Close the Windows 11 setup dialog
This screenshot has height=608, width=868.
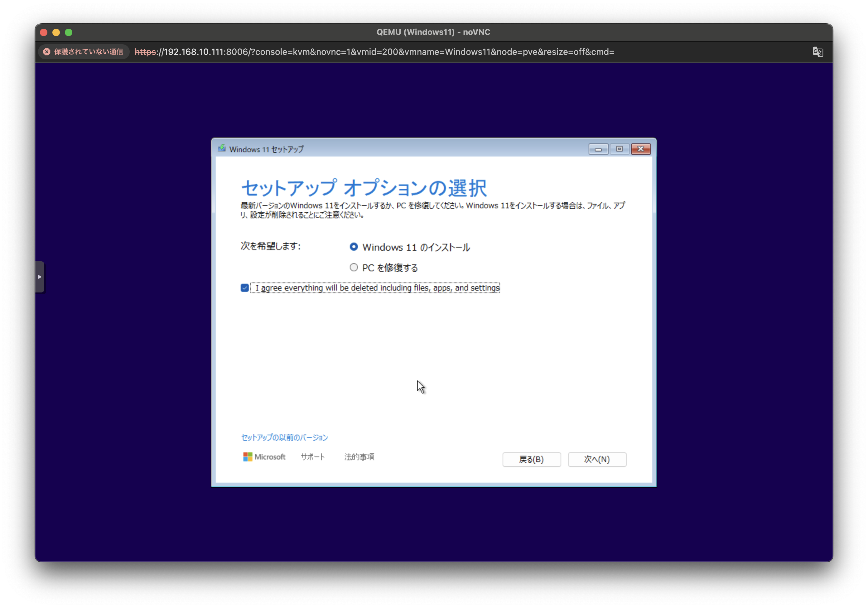pyautogui.click(x=640, y=149)
